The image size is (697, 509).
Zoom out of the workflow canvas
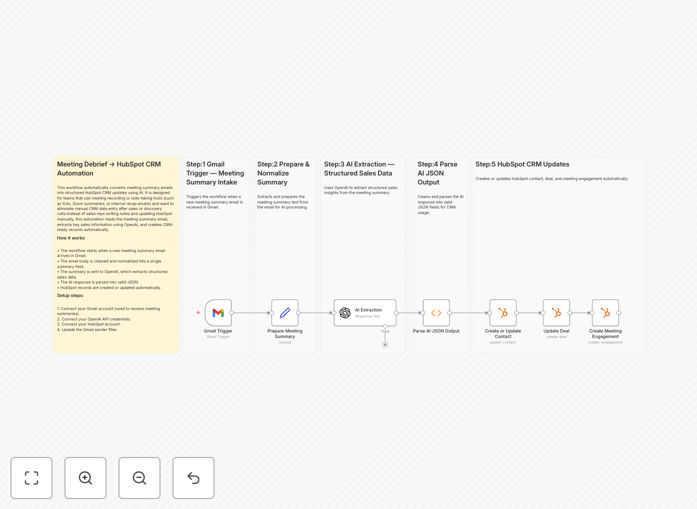pyautogui.click(x=139, y=478)
